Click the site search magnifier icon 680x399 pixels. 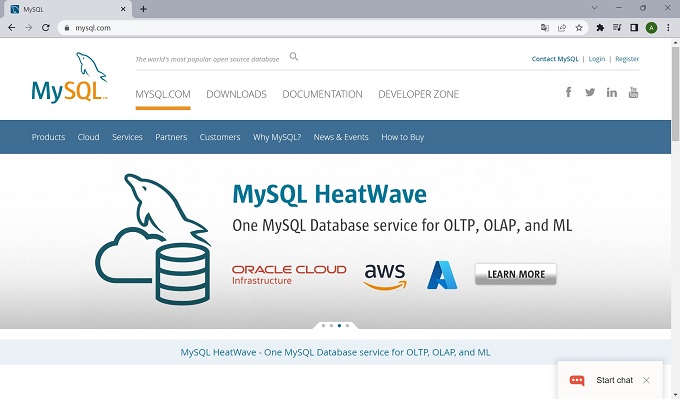pos(294,57)
